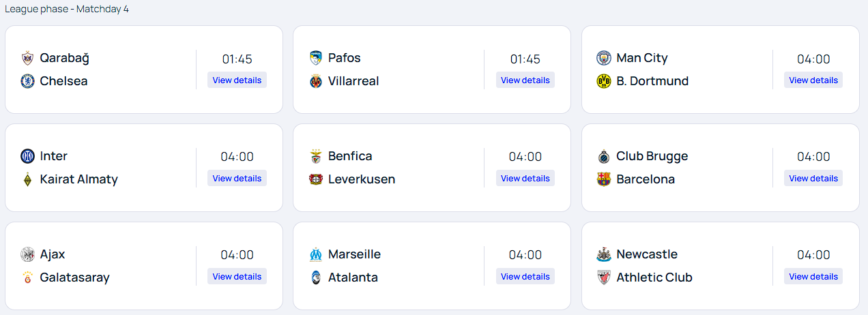View details for Club Brugge vs Barcelona
Image resolution: width=868 pixels, height=315 pixels.
[x=813, y=179]
